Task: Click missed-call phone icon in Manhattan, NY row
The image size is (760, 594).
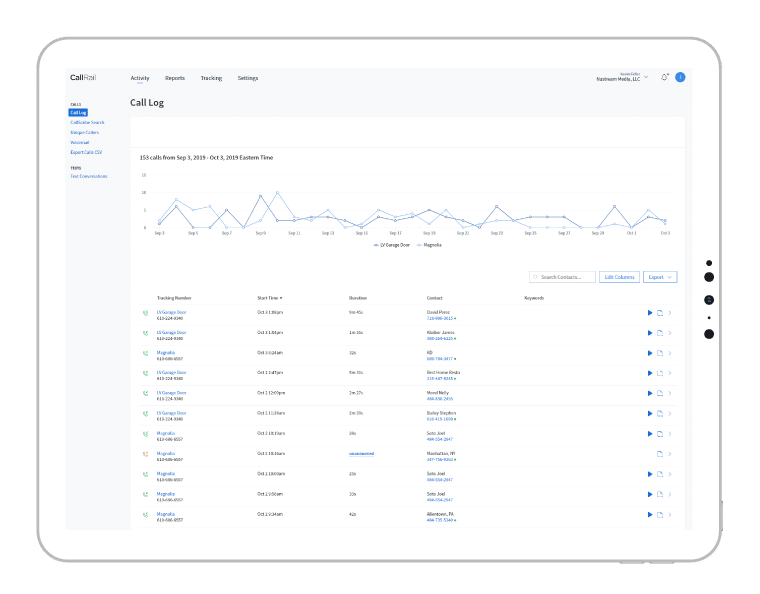Action: (145, 454)
